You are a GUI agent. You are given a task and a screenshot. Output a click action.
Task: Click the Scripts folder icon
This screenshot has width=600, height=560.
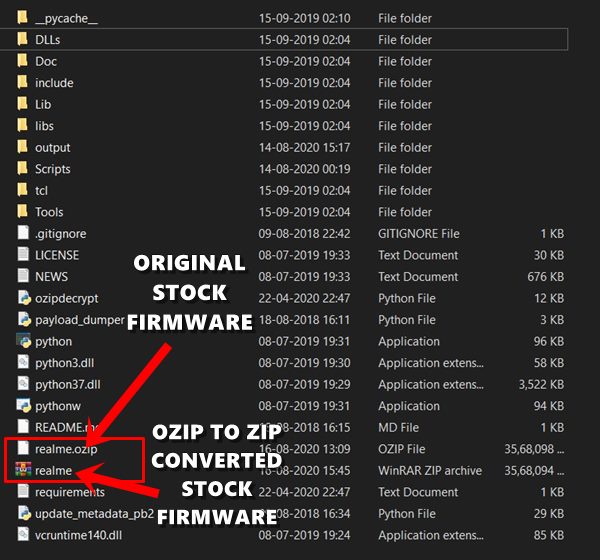[23, 168]
